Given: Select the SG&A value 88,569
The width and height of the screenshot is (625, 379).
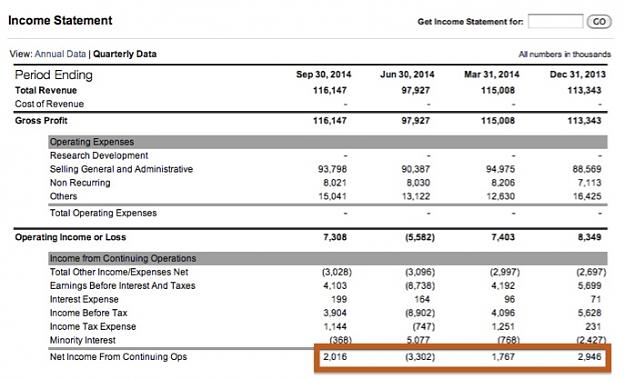Looking at the screenshot, I should 587,169.
